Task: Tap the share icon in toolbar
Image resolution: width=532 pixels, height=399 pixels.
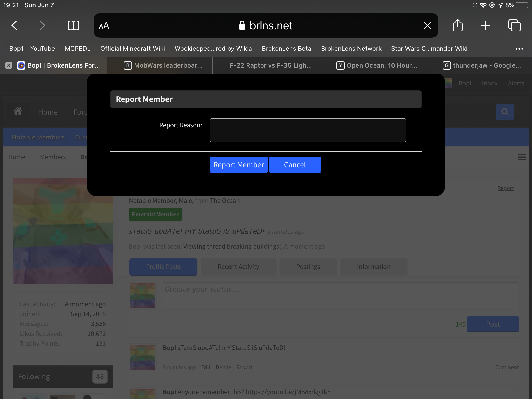Action: (x=457, y=25)
